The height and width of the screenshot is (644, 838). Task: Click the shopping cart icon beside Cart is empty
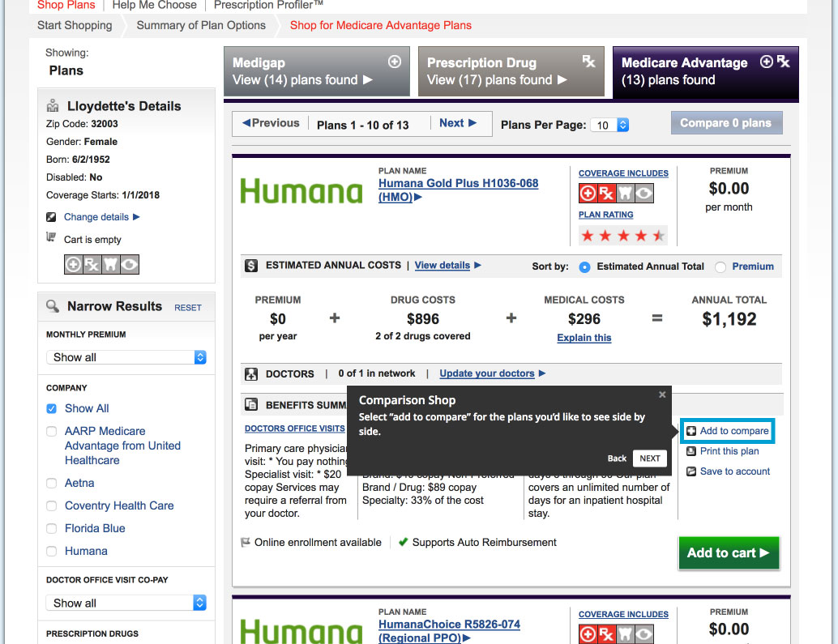pos(51,237)
